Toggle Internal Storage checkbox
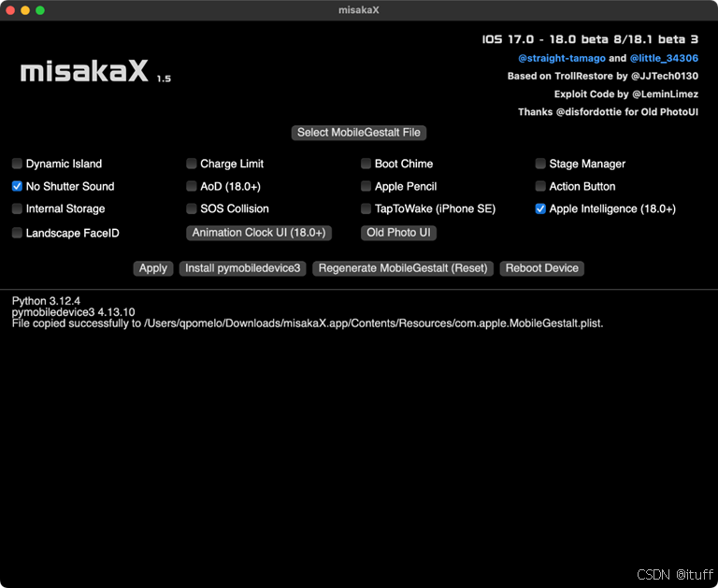The image size is (718, 588). pos(17,208)
